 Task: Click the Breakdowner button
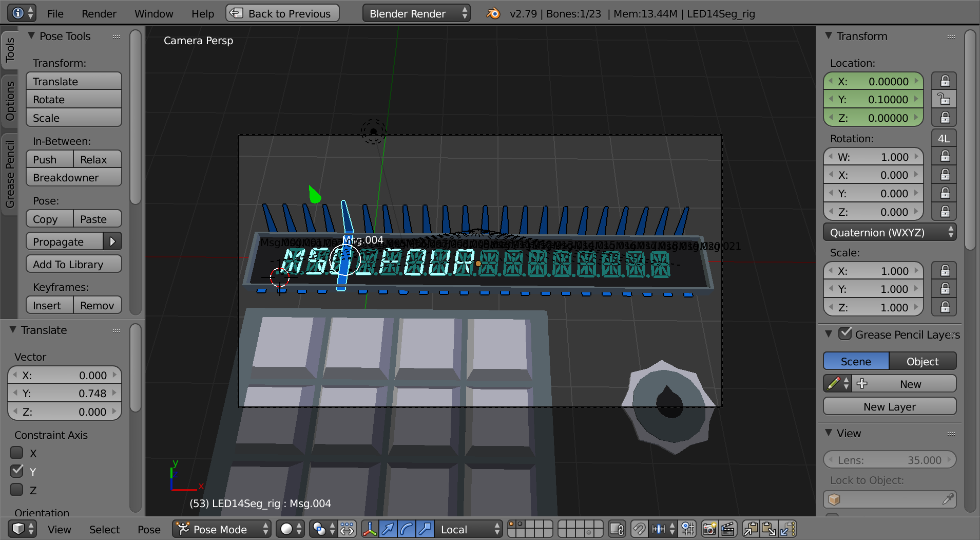(x=73, y=178)
